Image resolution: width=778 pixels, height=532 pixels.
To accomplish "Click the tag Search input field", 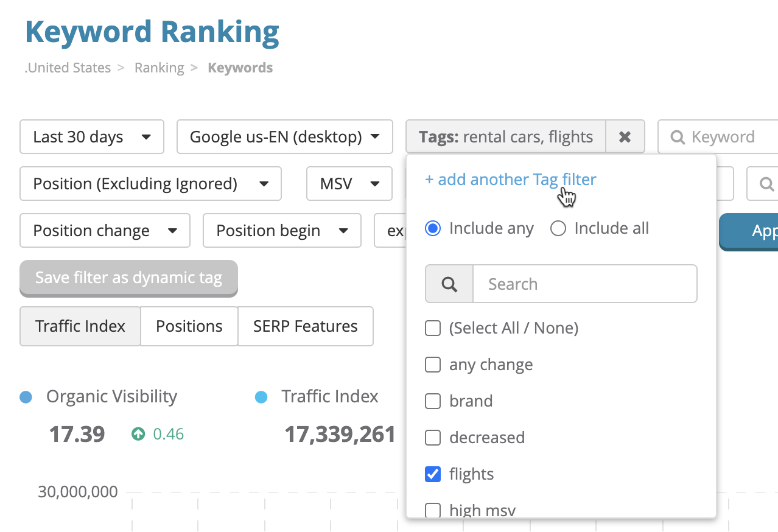I will (584, 284).
